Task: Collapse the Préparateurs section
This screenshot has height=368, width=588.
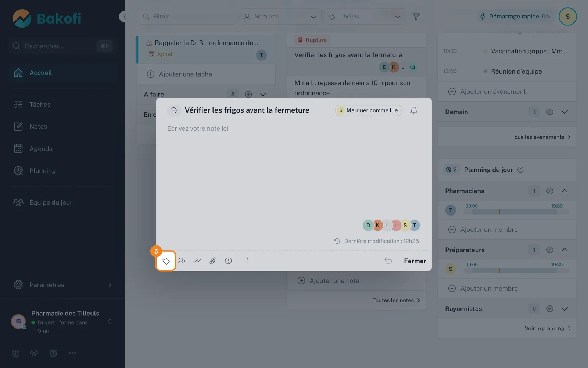Action: [564, 250]
